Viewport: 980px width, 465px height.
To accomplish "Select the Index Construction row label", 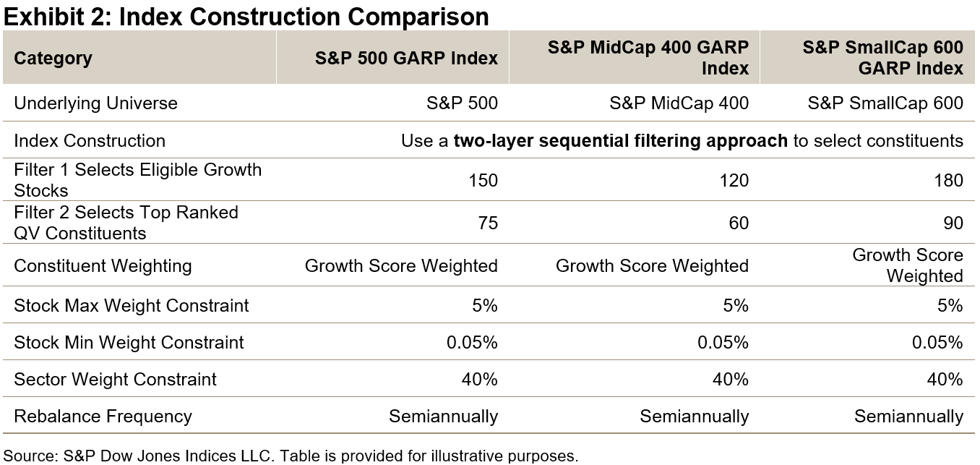I will tap(90, 140).
